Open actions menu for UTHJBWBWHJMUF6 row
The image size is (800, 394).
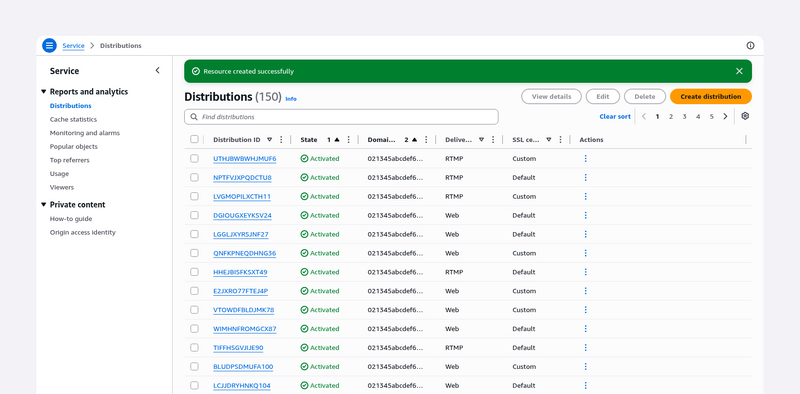click(x=585, y=159)
